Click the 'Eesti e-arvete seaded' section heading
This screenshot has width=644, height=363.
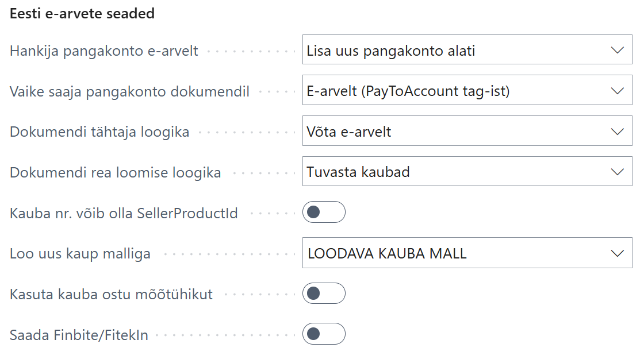tap(82, 14)
